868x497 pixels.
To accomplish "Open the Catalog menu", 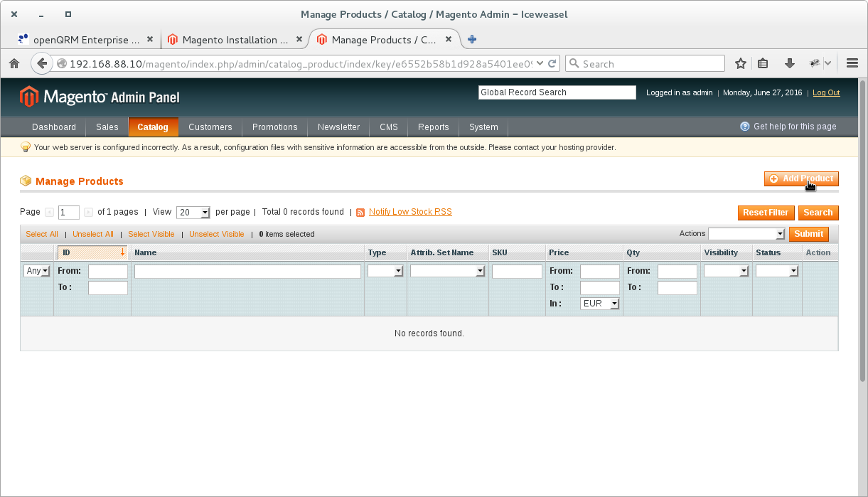I will [x=153, y=127].
